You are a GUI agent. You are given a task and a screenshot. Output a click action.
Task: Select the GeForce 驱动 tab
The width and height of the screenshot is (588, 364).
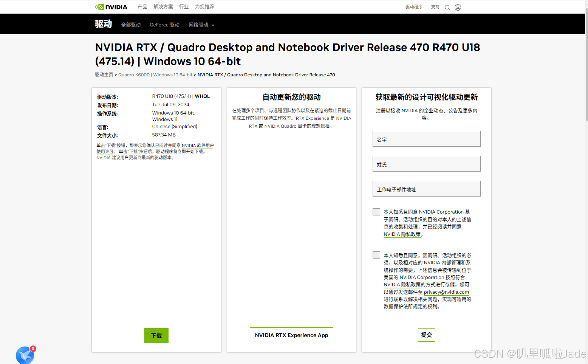pos(165,25)
